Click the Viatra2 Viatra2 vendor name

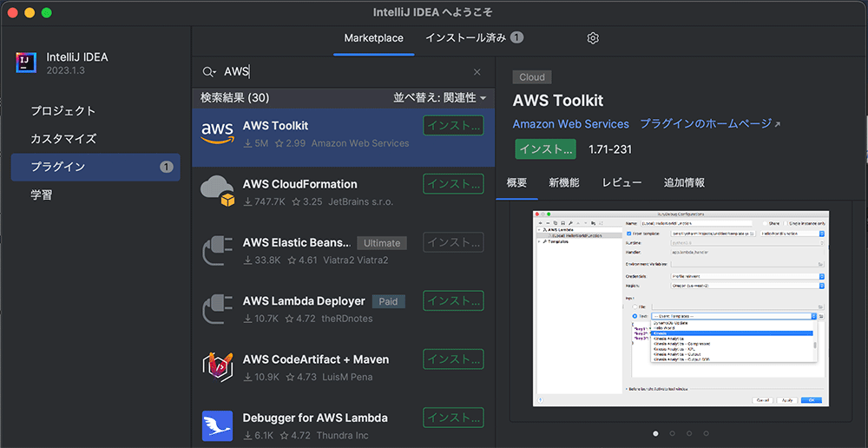pos(355,260)
